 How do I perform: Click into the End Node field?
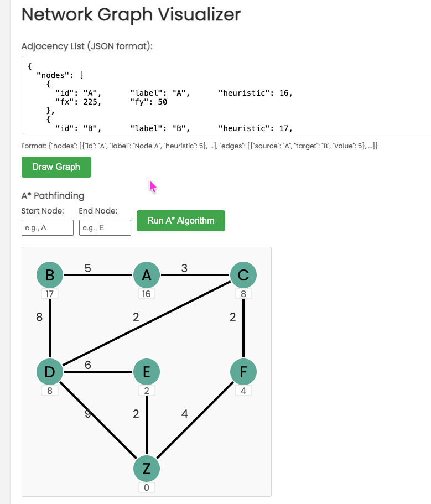[105, 227]
